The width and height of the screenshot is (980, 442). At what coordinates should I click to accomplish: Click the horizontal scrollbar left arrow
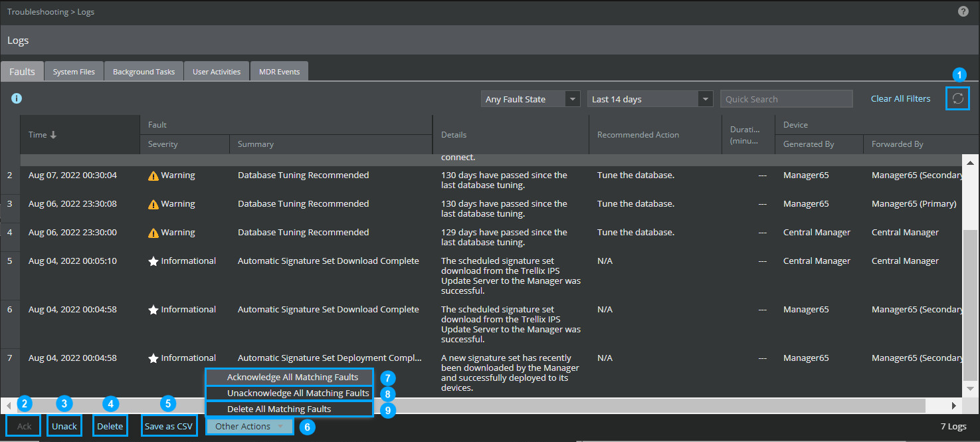(9, 405)
